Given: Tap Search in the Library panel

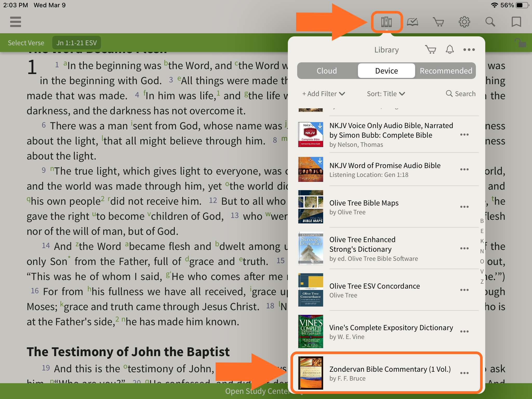Looking at the screenshot, I should pos(461,94).
